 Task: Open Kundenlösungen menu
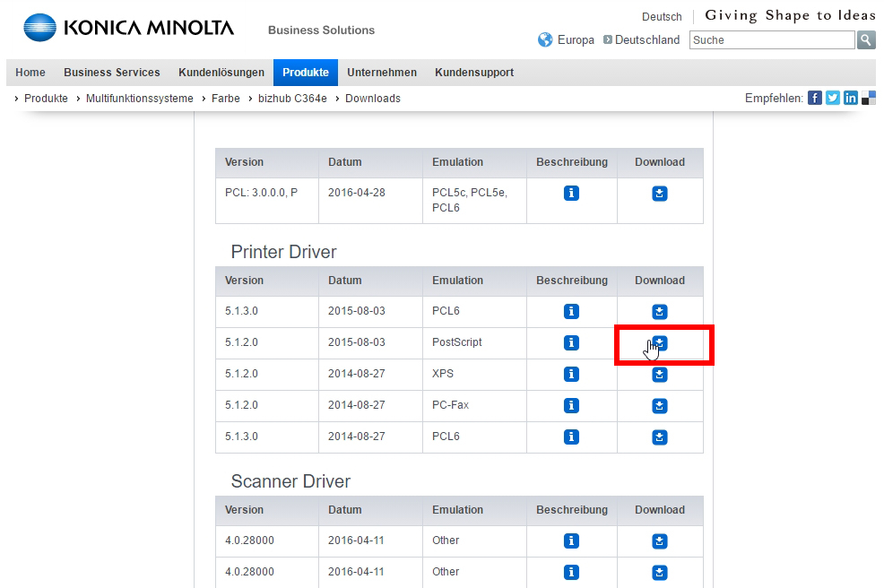click(x=221, y=73)
